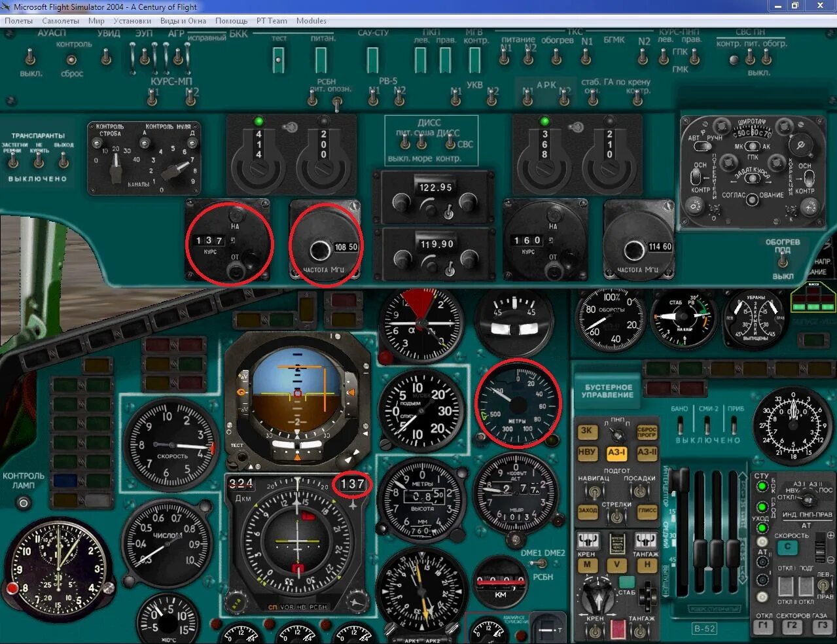The image size is (837, 644).
Task: Click the СТУ БОК green indicator lamp
Action: (x=762, y=486)
